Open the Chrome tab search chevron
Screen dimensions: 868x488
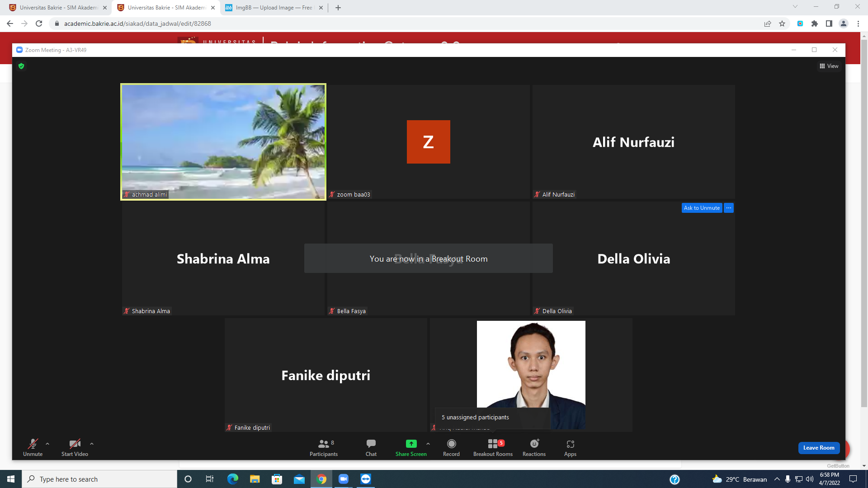[795, 6]
